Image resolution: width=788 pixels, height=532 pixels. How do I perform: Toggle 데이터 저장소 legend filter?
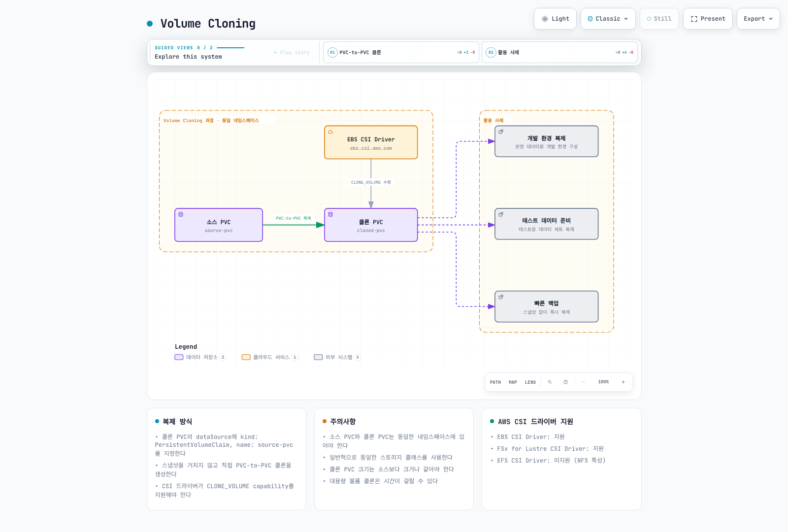point(200,357)
